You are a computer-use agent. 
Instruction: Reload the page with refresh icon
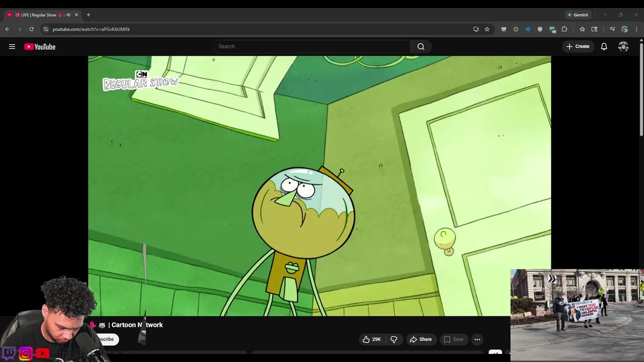(31, 29)
